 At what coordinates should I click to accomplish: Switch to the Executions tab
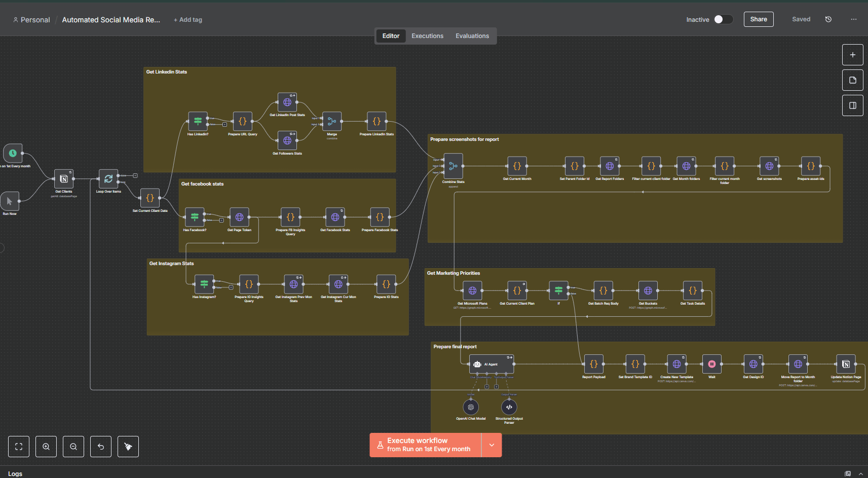(x=427, y=36)
